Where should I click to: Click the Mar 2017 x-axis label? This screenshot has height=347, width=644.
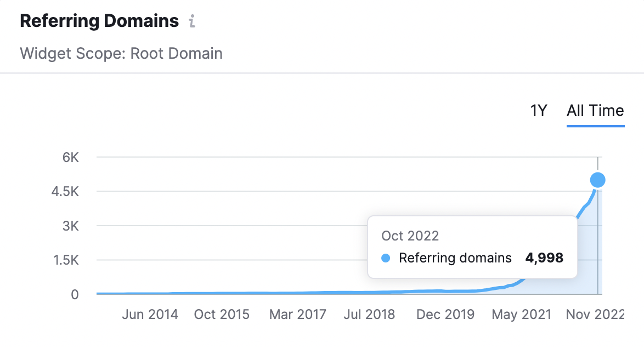[298, 315]
